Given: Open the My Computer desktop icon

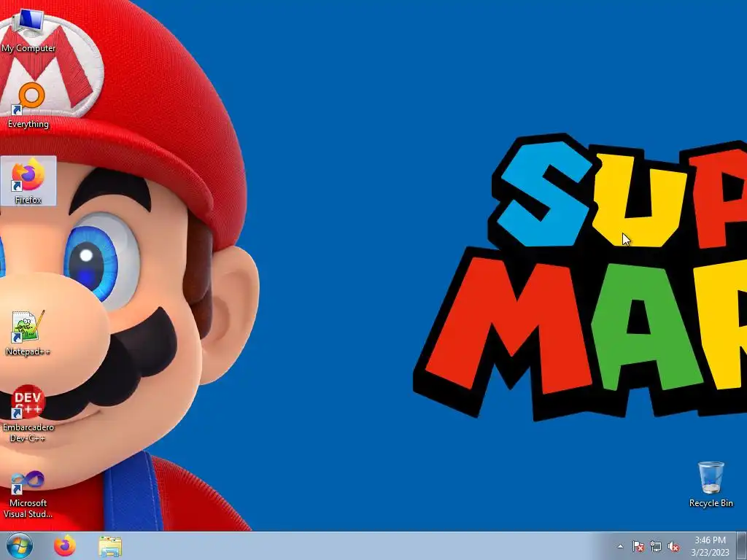Looking at the screenshot, I should [28, 31].
